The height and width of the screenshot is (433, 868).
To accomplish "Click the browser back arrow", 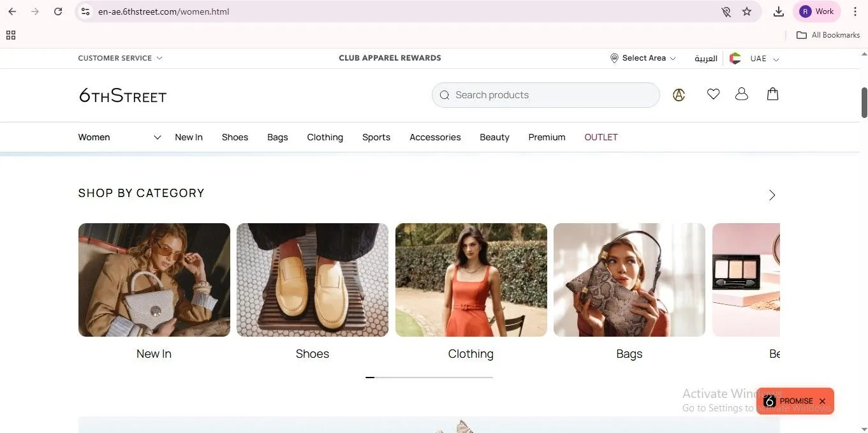I will click(x=12, y=11).
